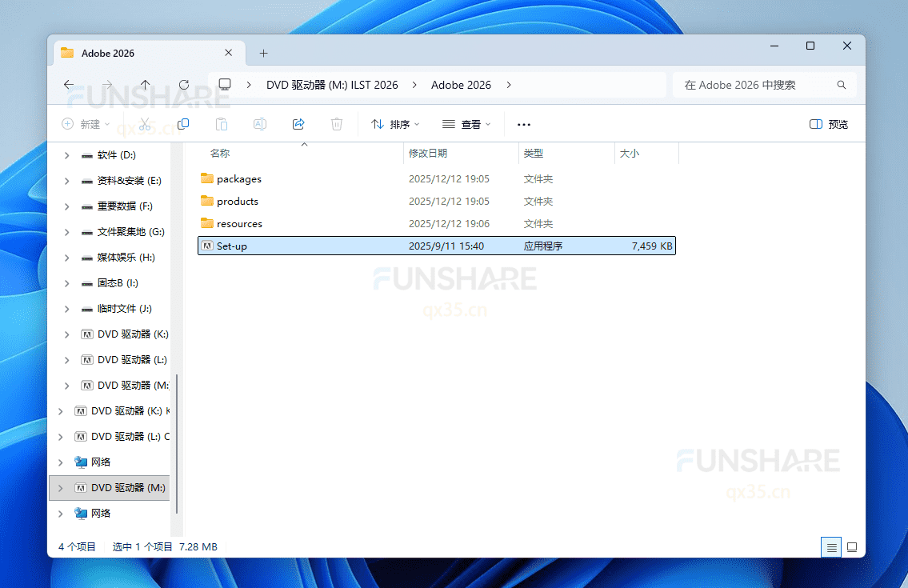The image size is (908, 588).
Task: Expand the 文件聚集地 (G:) tree node
Action: (x=66, y=232)
